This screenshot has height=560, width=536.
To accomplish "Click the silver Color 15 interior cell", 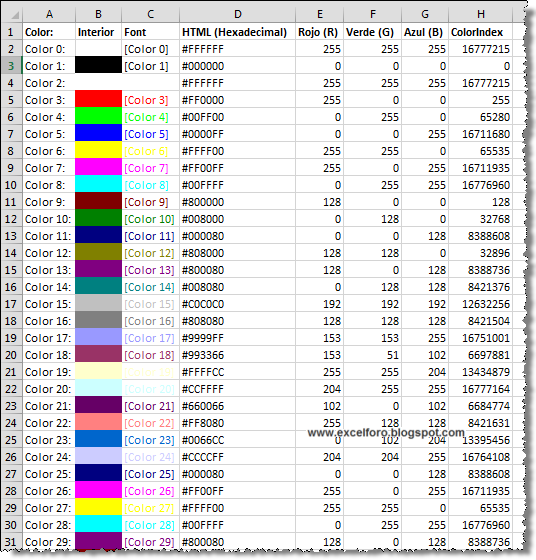I will click(98, 304).
